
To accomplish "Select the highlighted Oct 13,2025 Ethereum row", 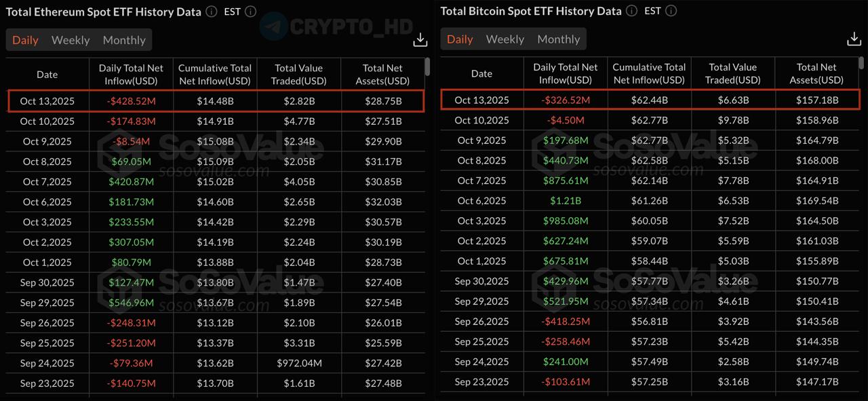I will point(216,101).
